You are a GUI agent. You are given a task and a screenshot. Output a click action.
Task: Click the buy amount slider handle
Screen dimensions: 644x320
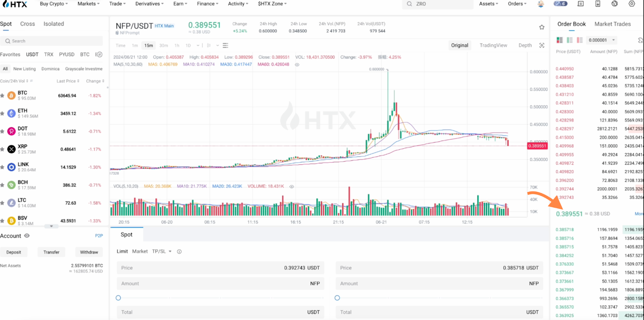[118, 298]
